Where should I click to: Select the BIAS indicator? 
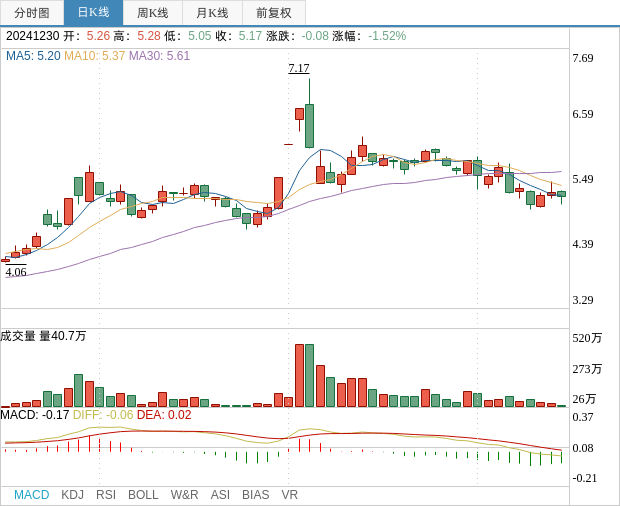(255, 495)
